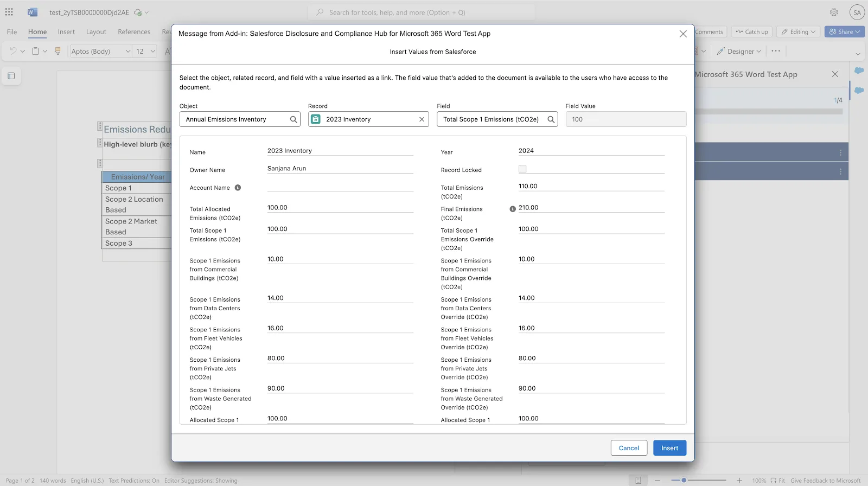Click the Cancel button in dialog
Image resolution: width=868 pixels, height=486 pixels.
pyautogui.click(x=629, y=448)
